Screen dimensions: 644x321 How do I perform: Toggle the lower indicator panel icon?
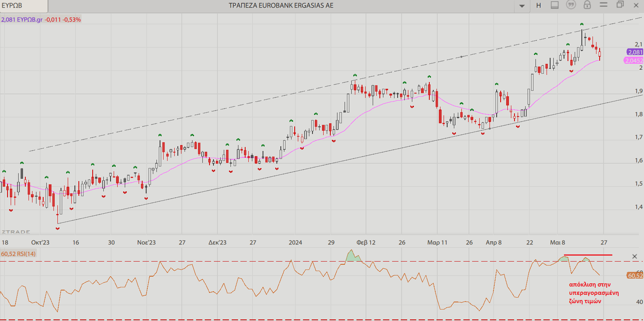click(555, 5)
